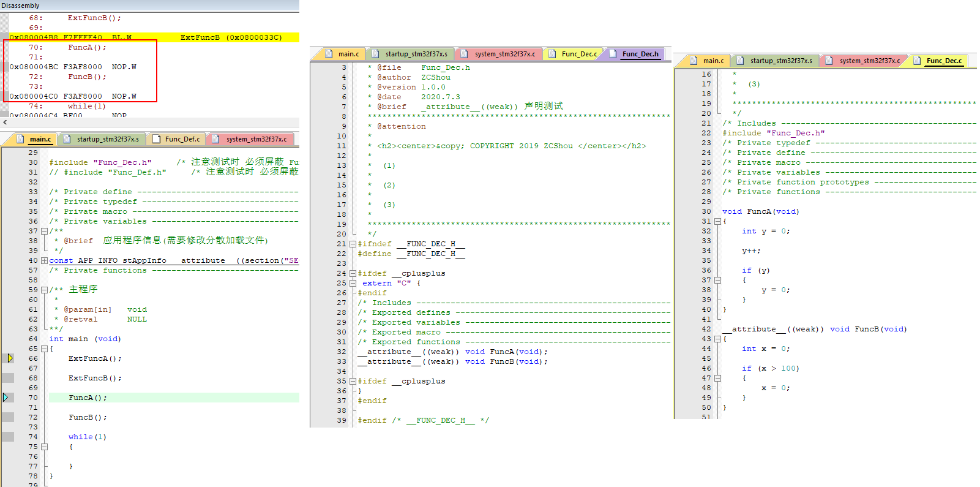Select the Func_Dec.c tab in the middle editor
The image size is (980, 487).
pos(573,54)
